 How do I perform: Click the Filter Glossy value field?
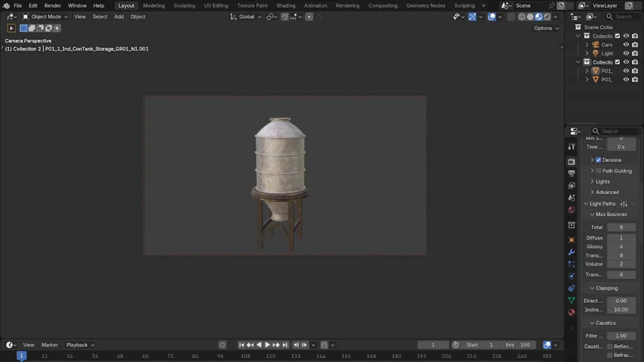click(x=621, y=336)
